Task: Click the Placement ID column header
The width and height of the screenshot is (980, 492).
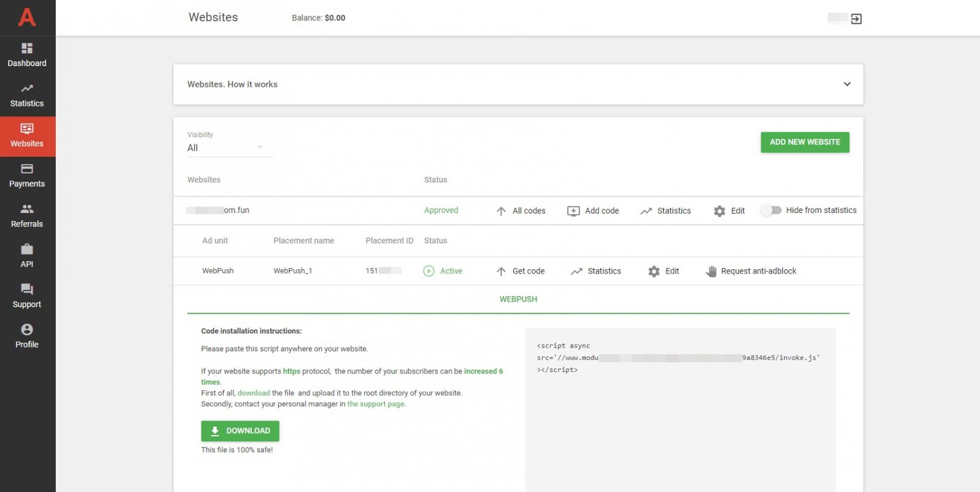Action: tap(390, 240)
